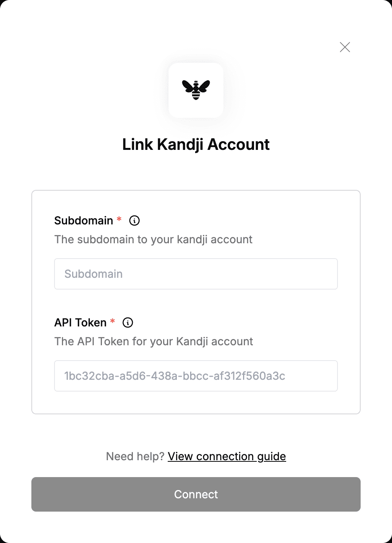Viewport: 392px width, 543px height.
Task: Close the Link Kandji Account dialog
Action: click(x=345, y=47)
